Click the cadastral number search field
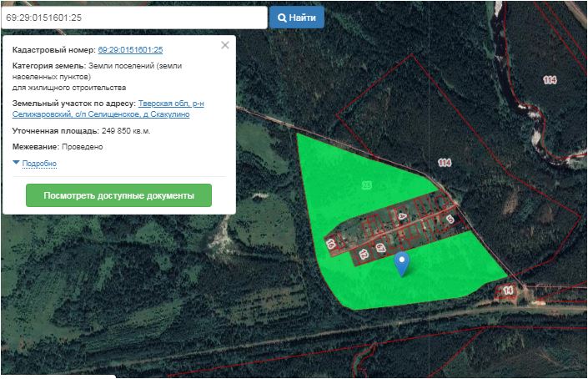Screen dimensions: 588x379 pyautogui.click(x=134, y=18)
